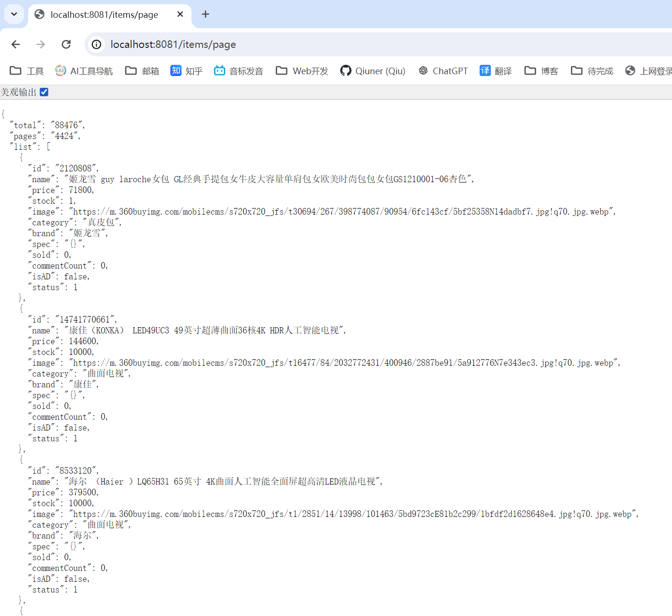672x616 pixels.
Task: Click the image URL ending 5a912776N7e343ec3.jpg!q70.jpg.webp
Action: coord(343,362)
